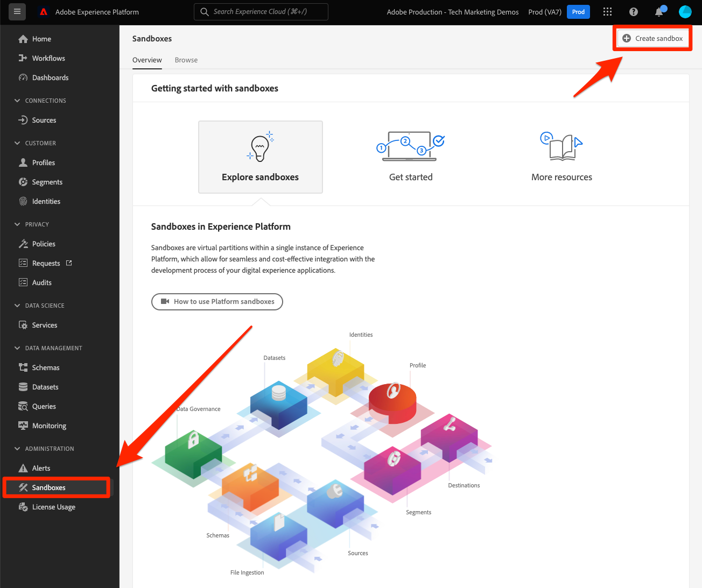Select the Explore sandboxes card
Viewport: 702px width, 588px height.
261,157
